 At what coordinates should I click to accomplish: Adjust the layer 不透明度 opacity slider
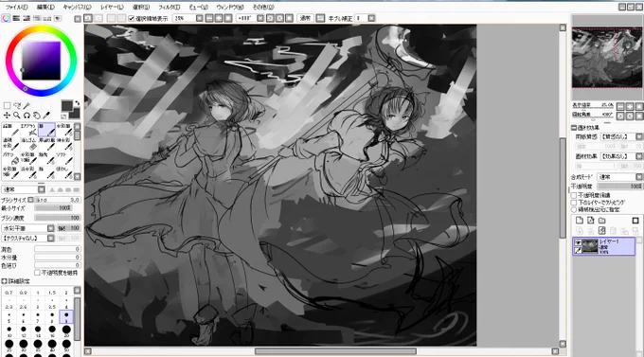[619, 187]
